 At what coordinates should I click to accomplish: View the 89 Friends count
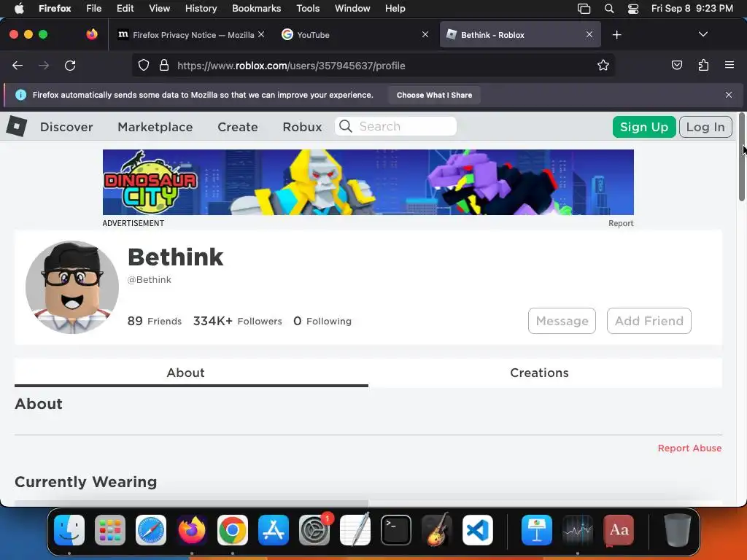click(x=155, y=321)
